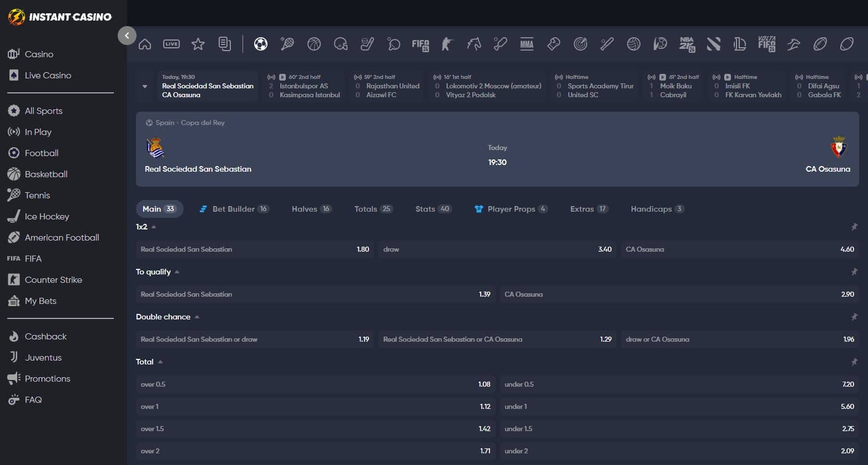Collapse the Total section
868x465 pixels.
point(160,362)
